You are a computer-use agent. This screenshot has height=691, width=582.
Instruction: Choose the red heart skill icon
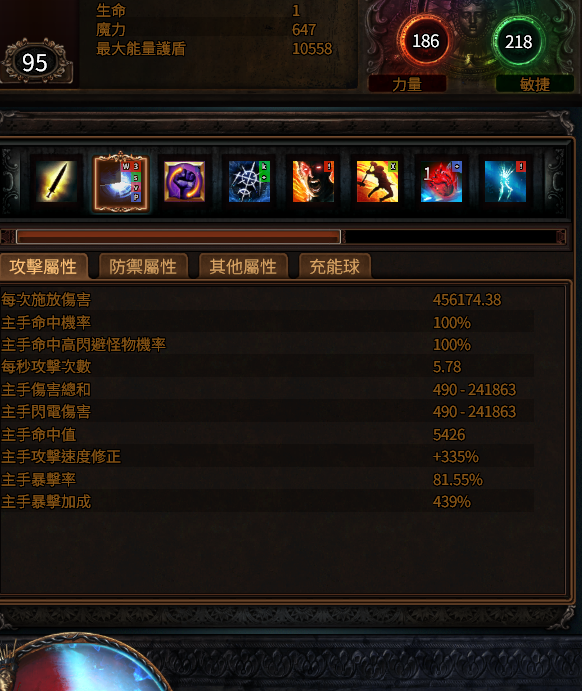pyautogui.click(x=441, y=182)
